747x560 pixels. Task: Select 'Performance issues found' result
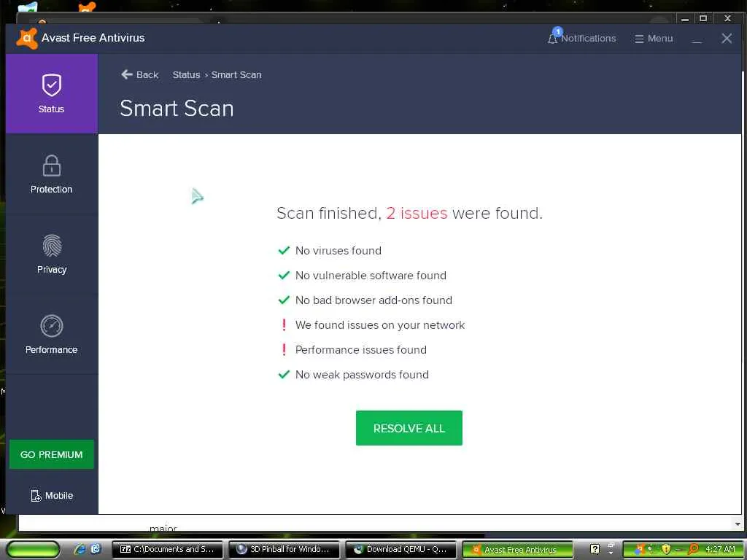360,349
